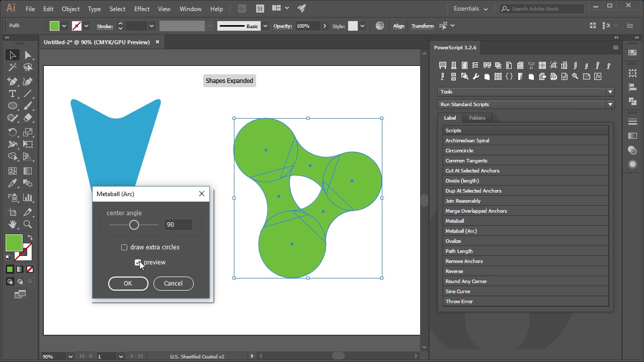
Task: Click the Transform link
Action: [x=422, y=26]
